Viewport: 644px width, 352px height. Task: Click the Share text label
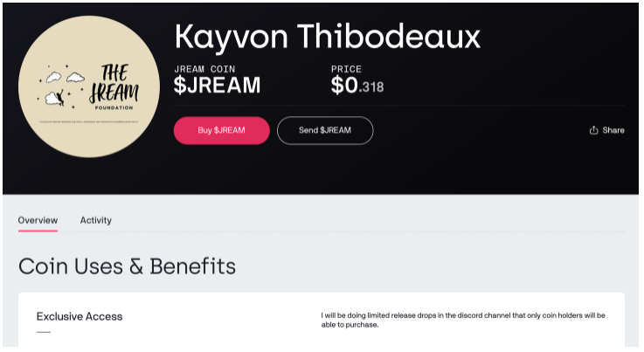click(x=613, y=130)
